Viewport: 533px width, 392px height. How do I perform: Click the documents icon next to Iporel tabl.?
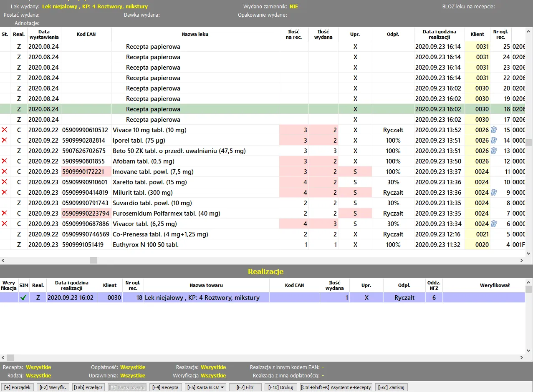(x=493, y=140)
